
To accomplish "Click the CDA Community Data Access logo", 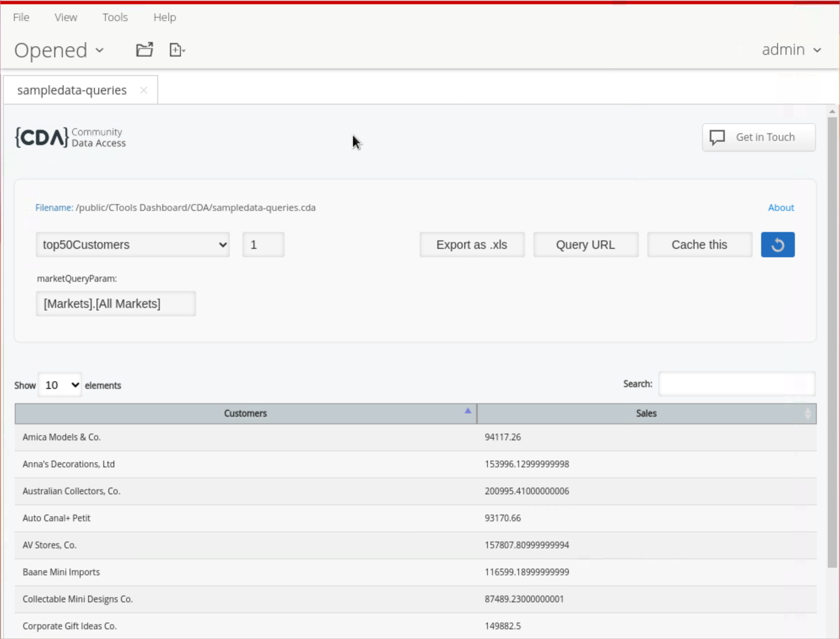I will (x=70, y=138).
